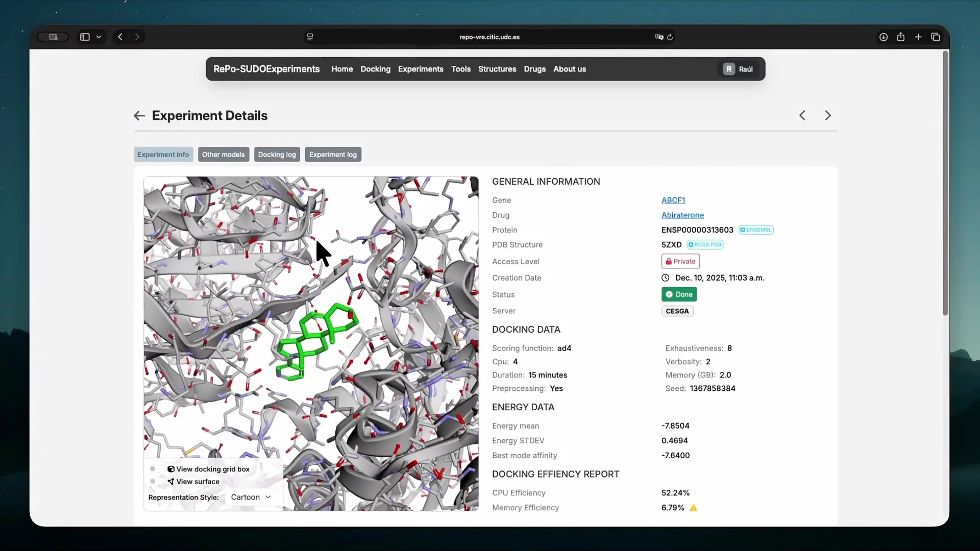Screen dimensions: 980x551
Task: Click the RePo-SUDOExperiments site logo
Action: coord(266,69)
